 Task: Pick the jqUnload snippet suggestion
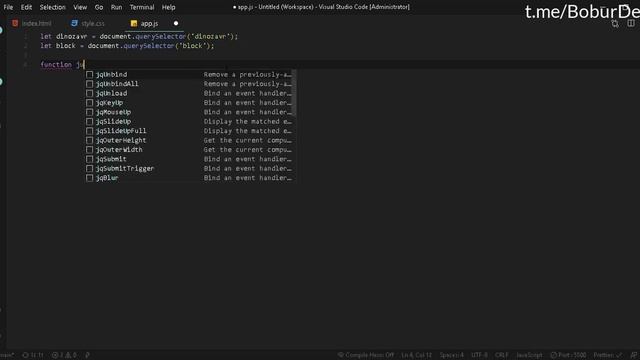[x=190, y=93]
